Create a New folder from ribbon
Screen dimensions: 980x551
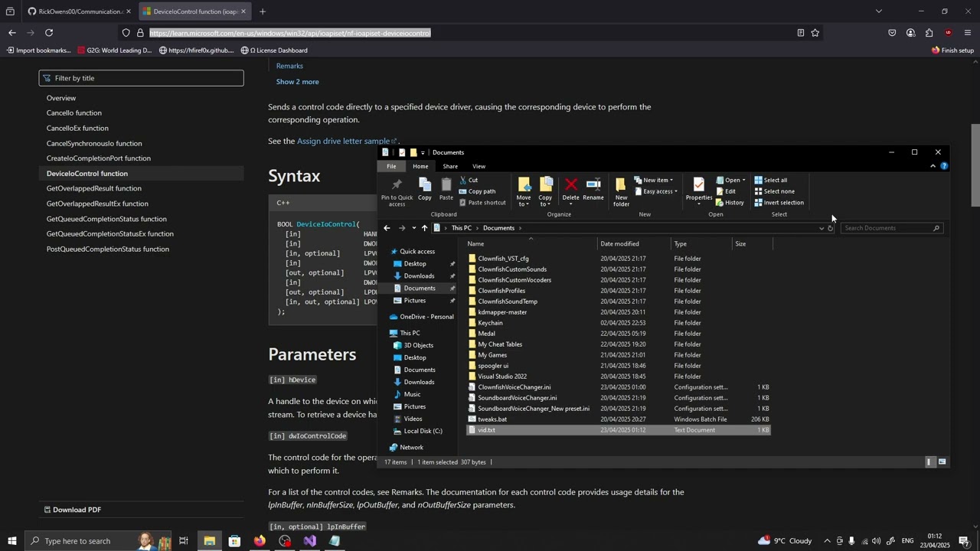(621, 192)
